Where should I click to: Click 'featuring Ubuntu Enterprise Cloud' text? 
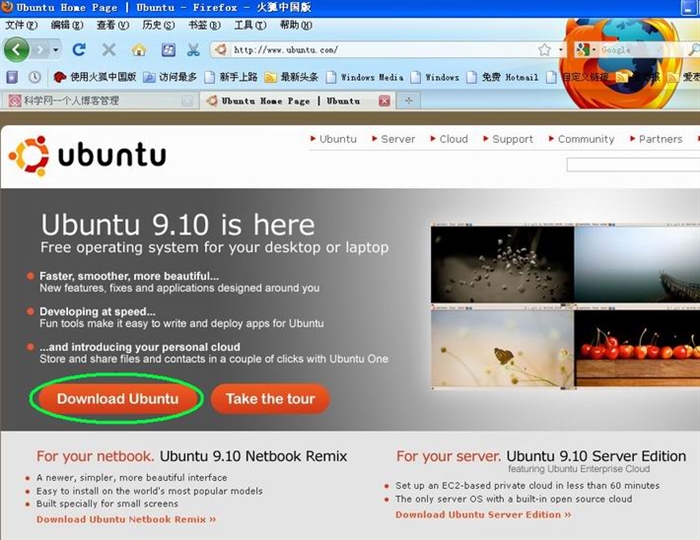click(x=579, y=469)
